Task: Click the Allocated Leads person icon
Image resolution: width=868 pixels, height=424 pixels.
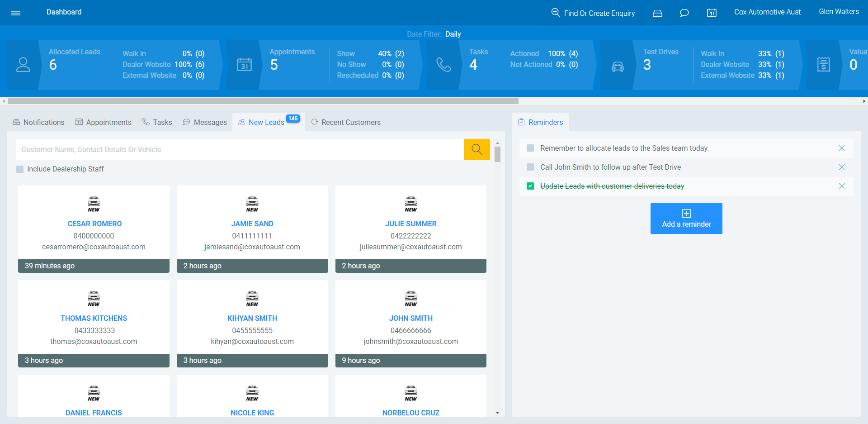Action: click(23, 65)
